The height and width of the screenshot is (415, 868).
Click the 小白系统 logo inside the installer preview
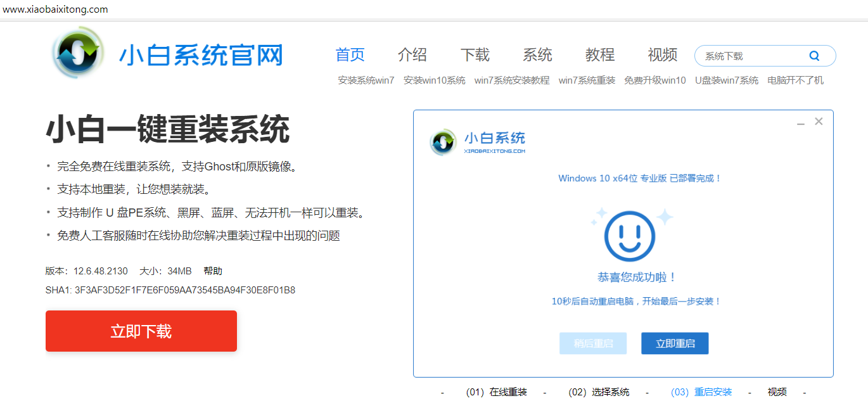[x=478, y=142]
